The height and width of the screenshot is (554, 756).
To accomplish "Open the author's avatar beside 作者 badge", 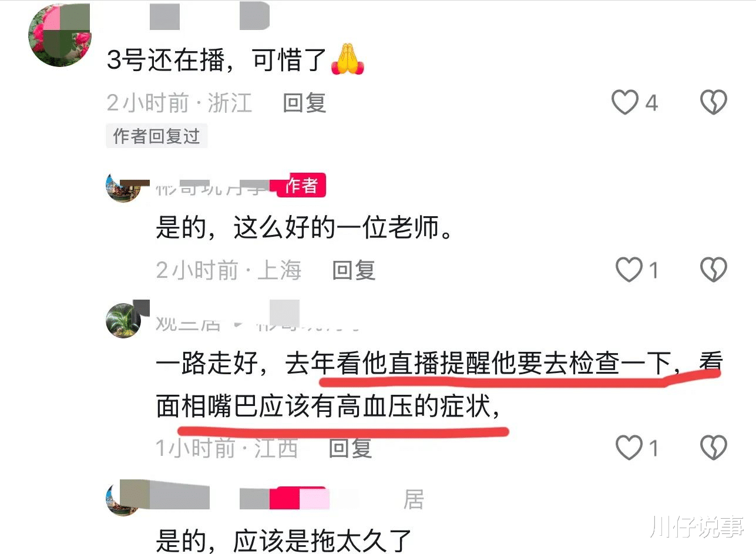I will 123,186.
